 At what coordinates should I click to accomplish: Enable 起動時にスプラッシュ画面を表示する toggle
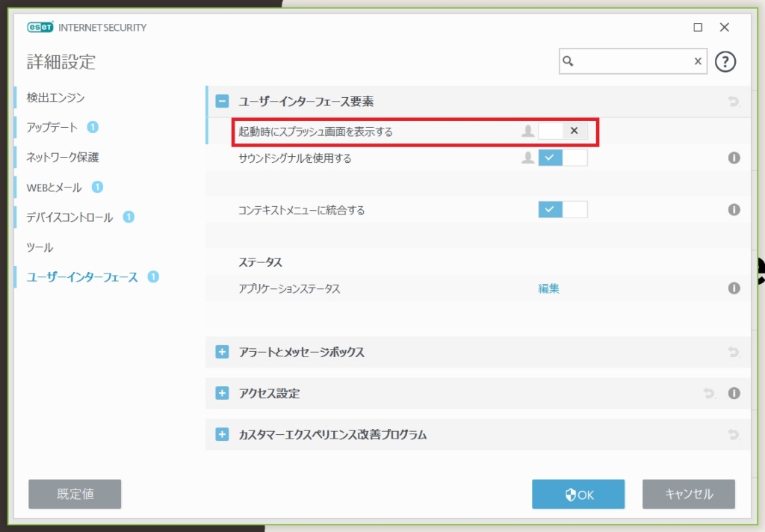[563, 131]
